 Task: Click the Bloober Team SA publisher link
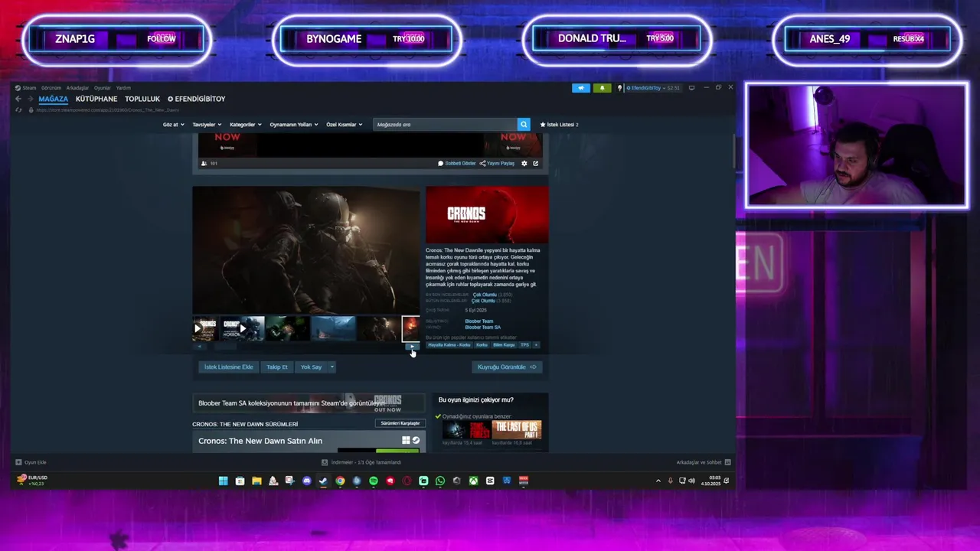pos(482,328)
